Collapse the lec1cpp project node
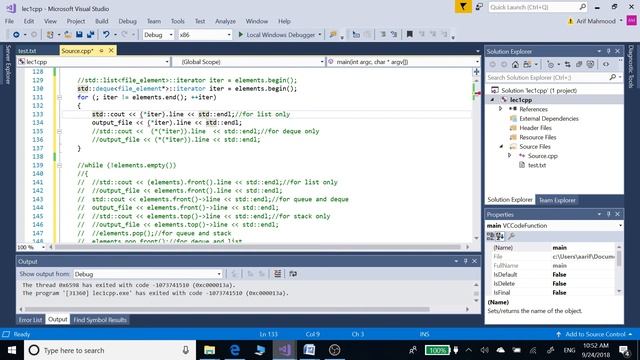The height and width of the screenshot is (360, 640). 492,100
